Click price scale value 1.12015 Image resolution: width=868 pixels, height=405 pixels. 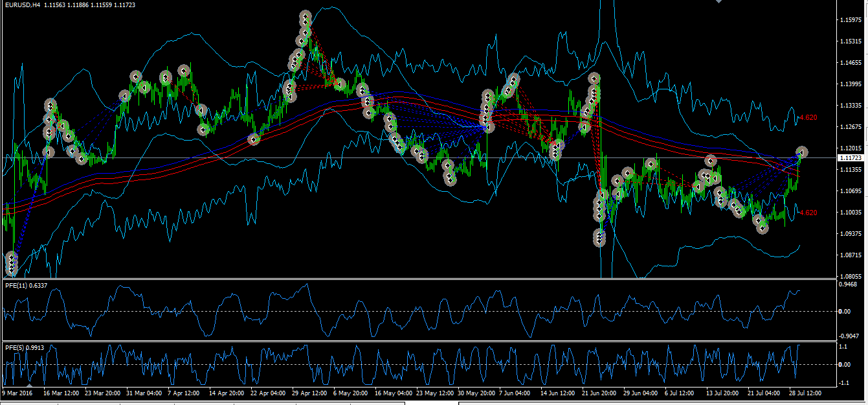(850, 148)
